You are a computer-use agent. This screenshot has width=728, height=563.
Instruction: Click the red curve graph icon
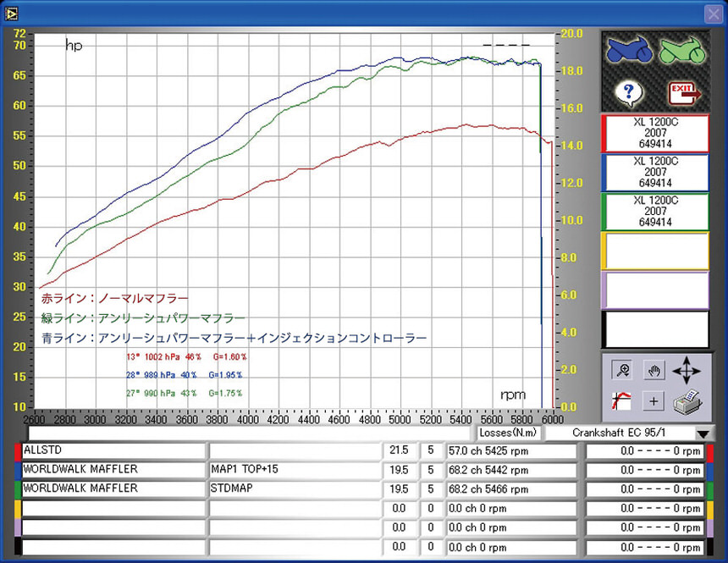(622, 401)
